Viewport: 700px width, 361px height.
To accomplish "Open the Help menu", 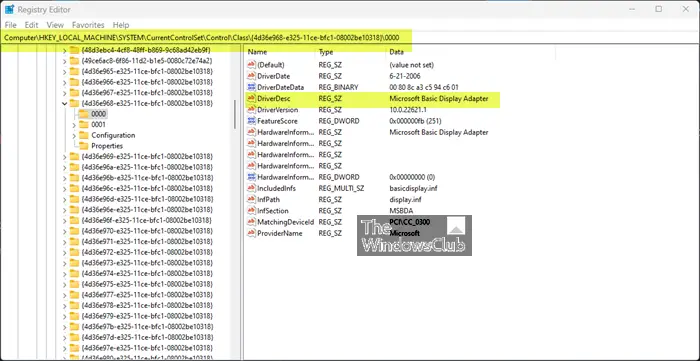I will pyautogui.click(x=121, y=25).
